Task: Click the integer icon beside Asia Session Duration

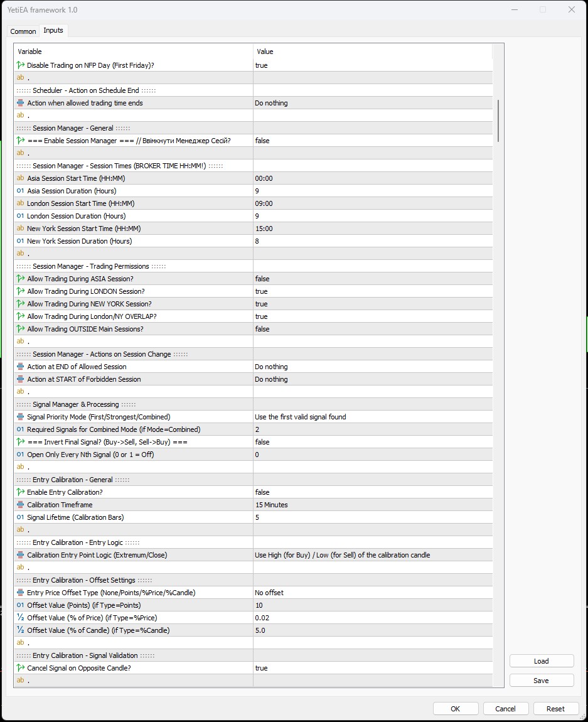Action: 20,191
